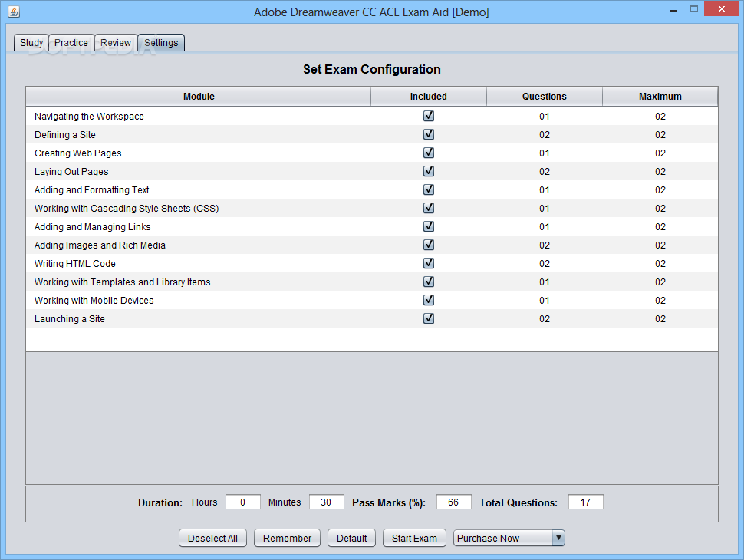Select Questions cell for Creating Web Pages
Image resolution: width=744 pixels, height=560 pixels.
(x=545, y=153)
